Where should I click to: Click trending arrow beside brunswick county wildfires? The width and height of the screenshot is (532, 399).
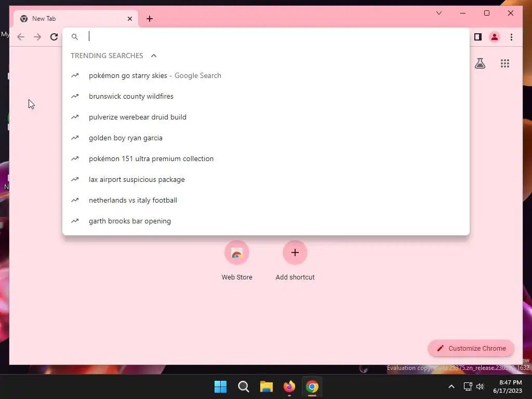(75, 96)
